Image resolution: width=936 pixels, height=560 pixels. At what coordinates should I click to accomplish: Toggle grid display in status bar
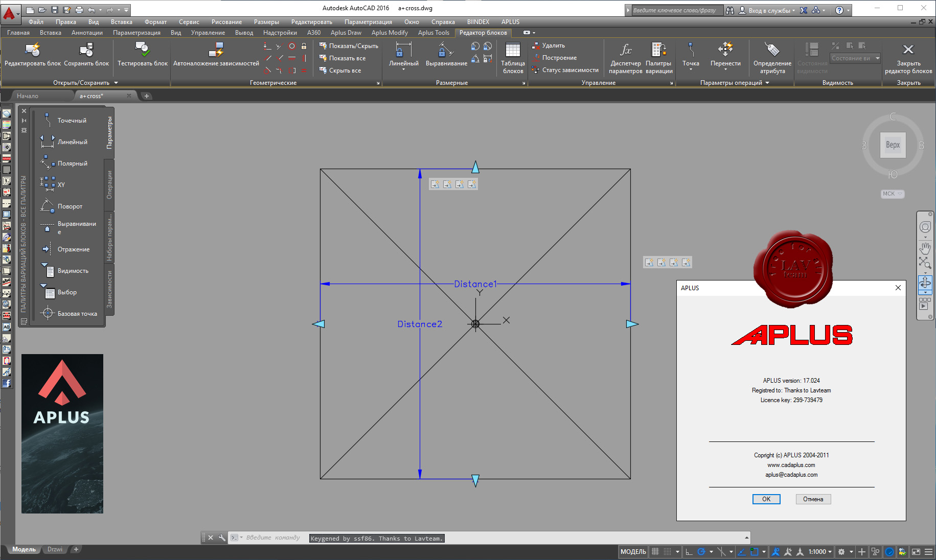coord(655,552)
